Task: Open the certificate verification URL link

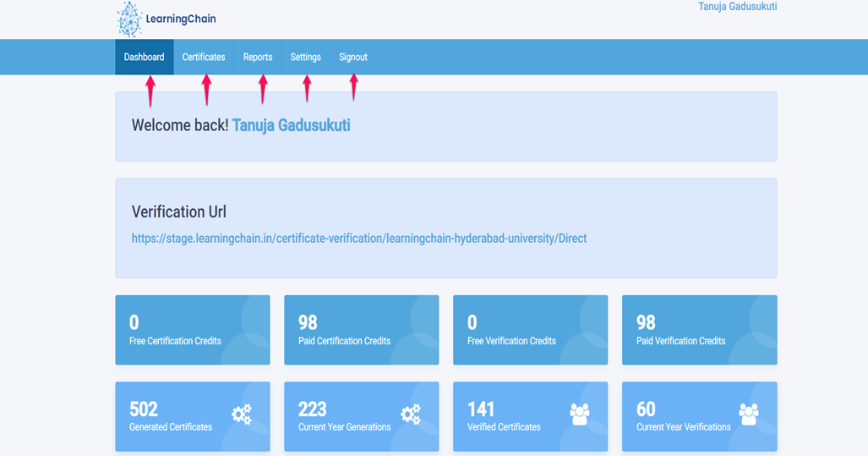Action: (359, 239)
